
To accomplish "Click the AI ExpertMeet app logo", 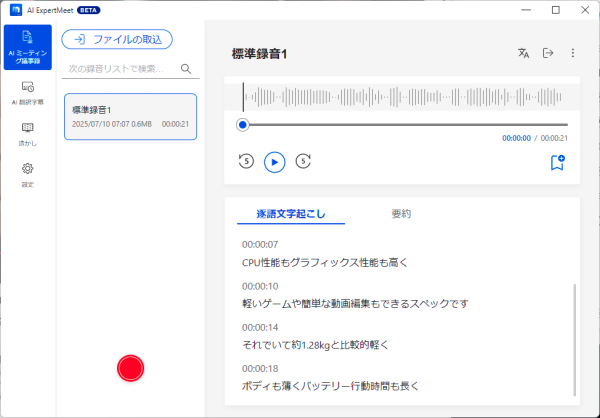I will [x=16, y=10].
